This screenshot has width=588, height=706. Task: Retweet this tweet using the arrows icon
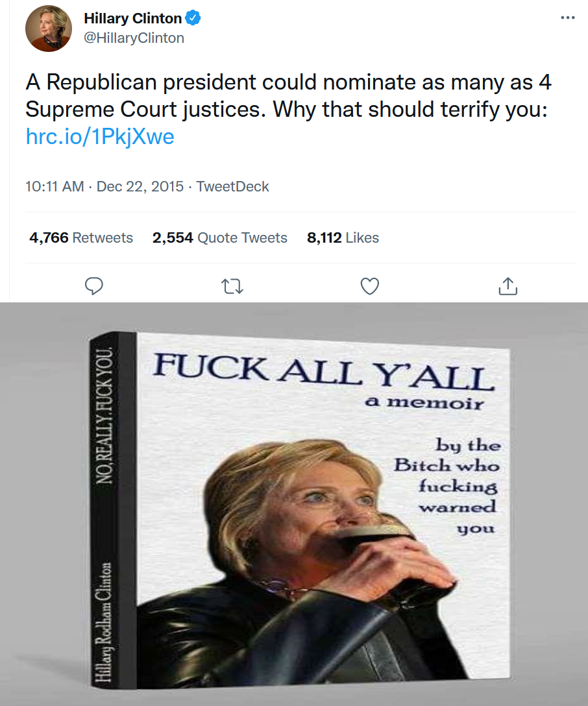[x=232, y=286]
